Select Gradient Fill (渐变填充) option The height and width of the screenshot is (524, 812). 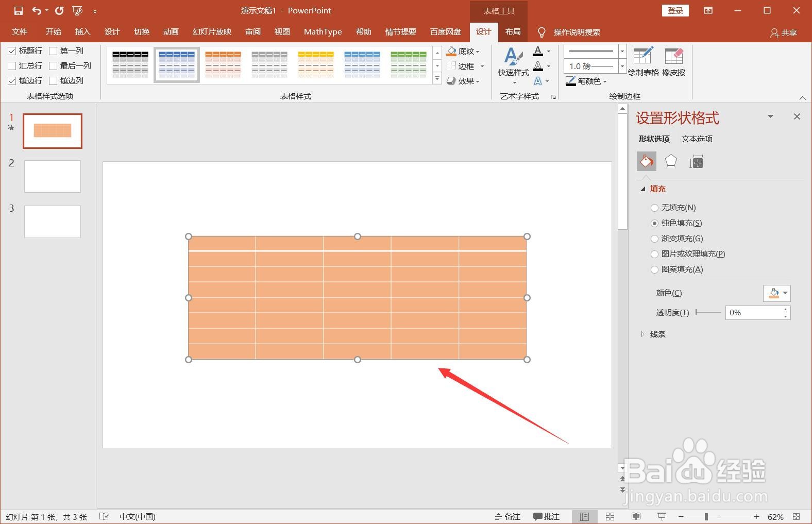click(x=654, y=239)
